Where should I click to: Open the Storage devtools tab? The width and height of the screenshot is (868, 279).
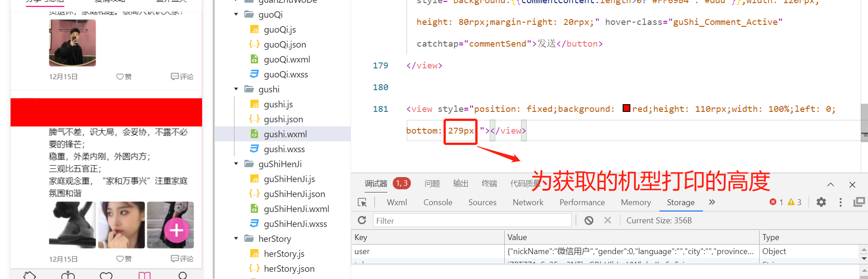[680, 202]
